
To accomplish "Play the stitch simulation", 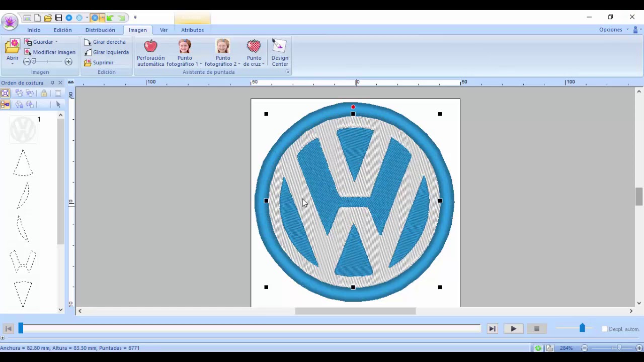I will click(x=513, y=329).
